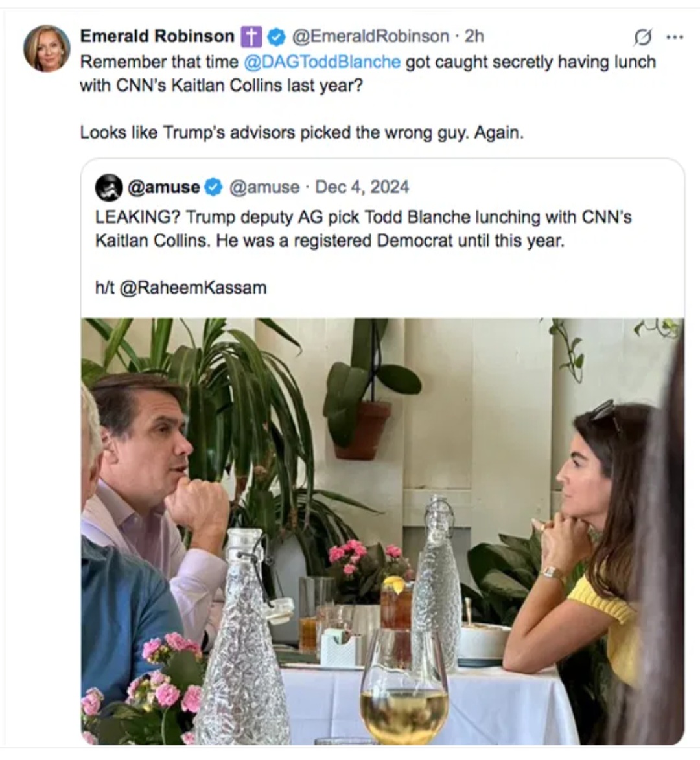The width and height of the screenshot is (700, 760).
Task: Click the @RaheemKassam hat-tip mention
Action: coord(193,288)
